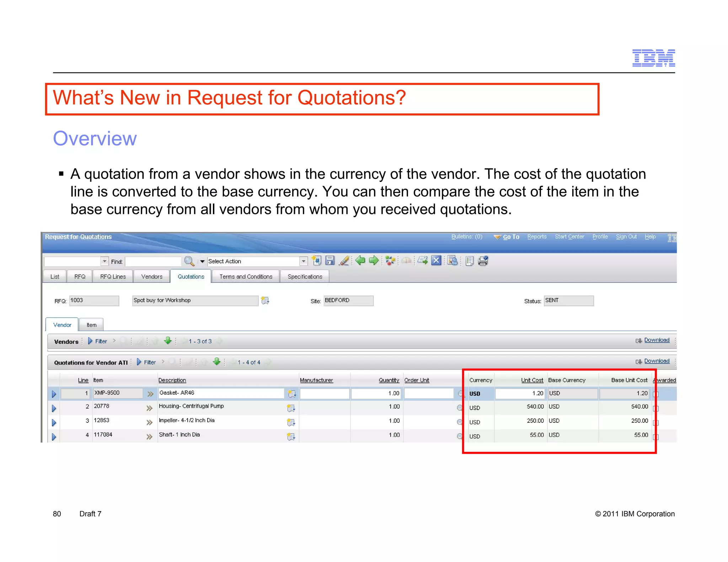The image size is (728, 562).
Task: Click the Send RFQ toolbar icon
Action: coord(422,261)
